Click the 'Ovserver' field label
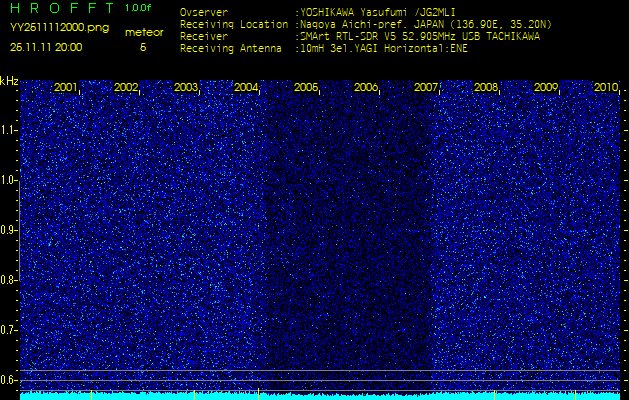This screenshot has height=400, width=629. pos(204,12)
